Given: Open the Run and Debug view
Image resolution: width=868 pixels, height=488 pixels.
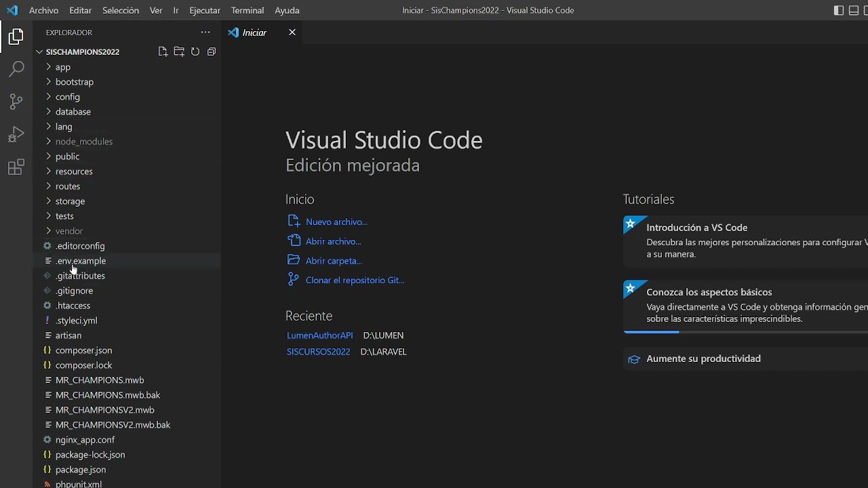Looking at the screenshot, I should (16, 134).
